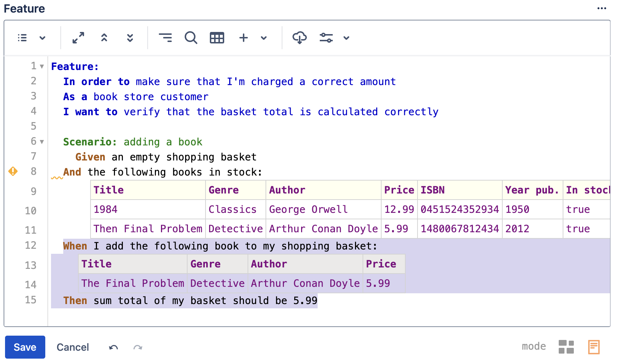
Task: Save the feature
Action: click(25, 347)
